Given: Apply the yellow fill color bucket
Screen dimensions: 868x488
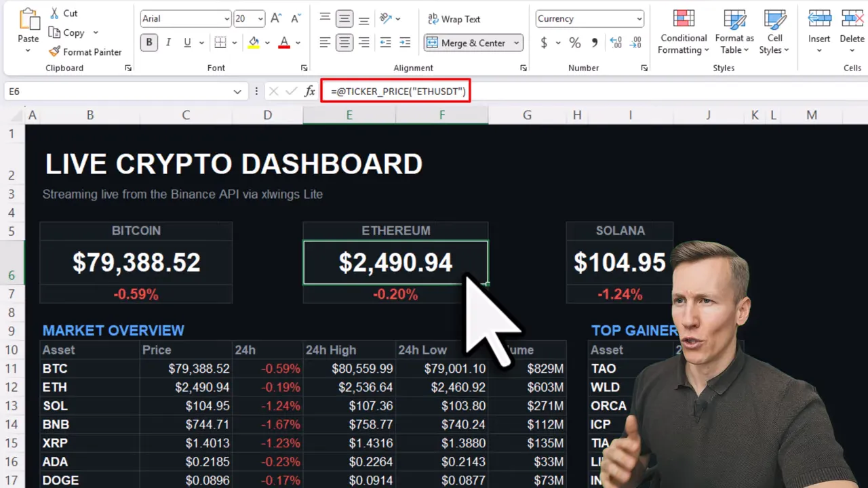Looking at the screenshot, I should coord(254,43).
